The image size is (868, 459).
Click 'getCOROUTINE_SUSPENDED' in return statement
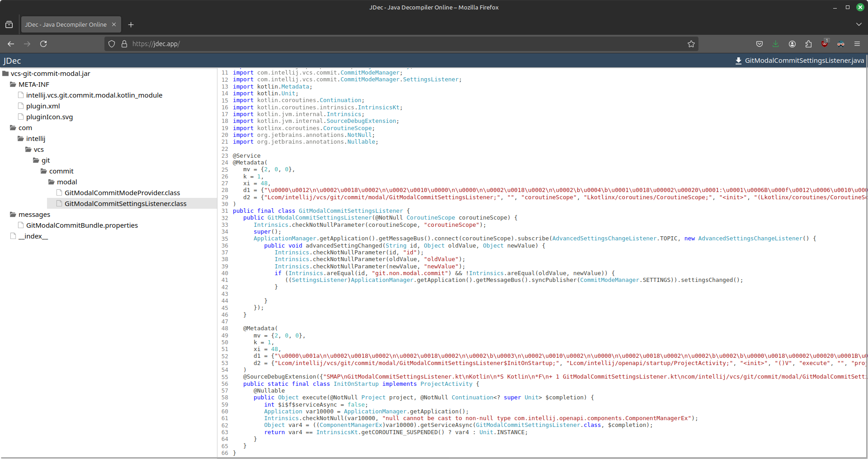coord(400,432)
